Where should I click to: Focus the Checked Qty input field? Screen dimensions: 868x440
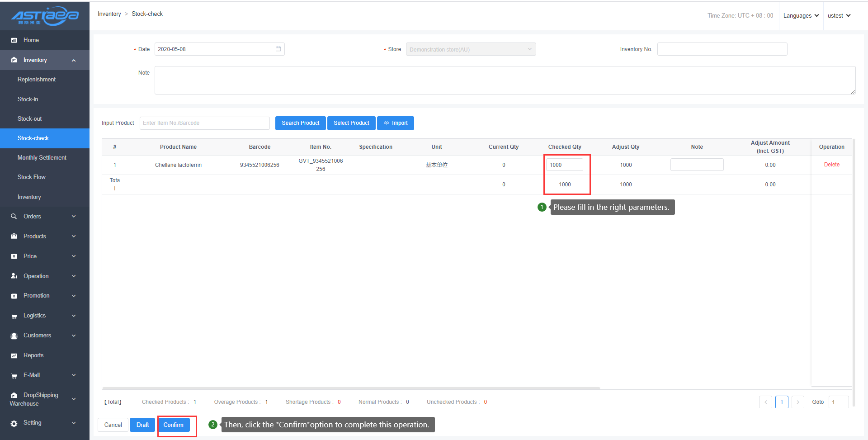564,165
